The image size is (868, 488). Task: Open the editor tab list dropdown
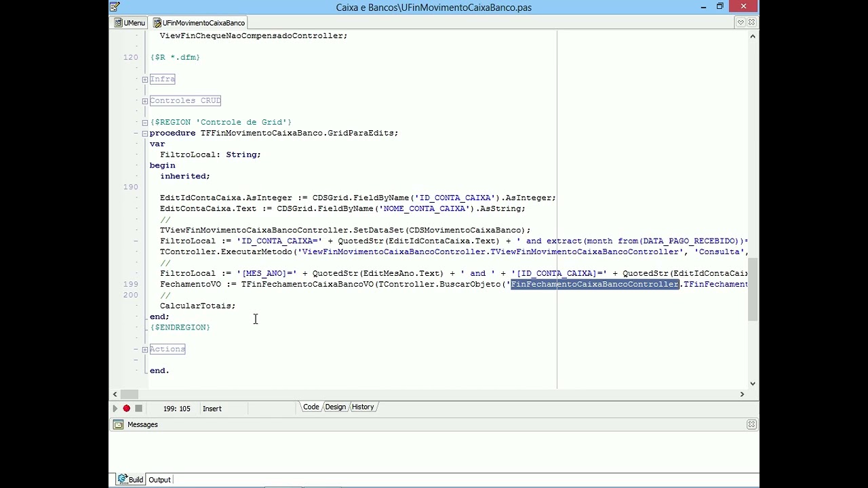[741, 22]
